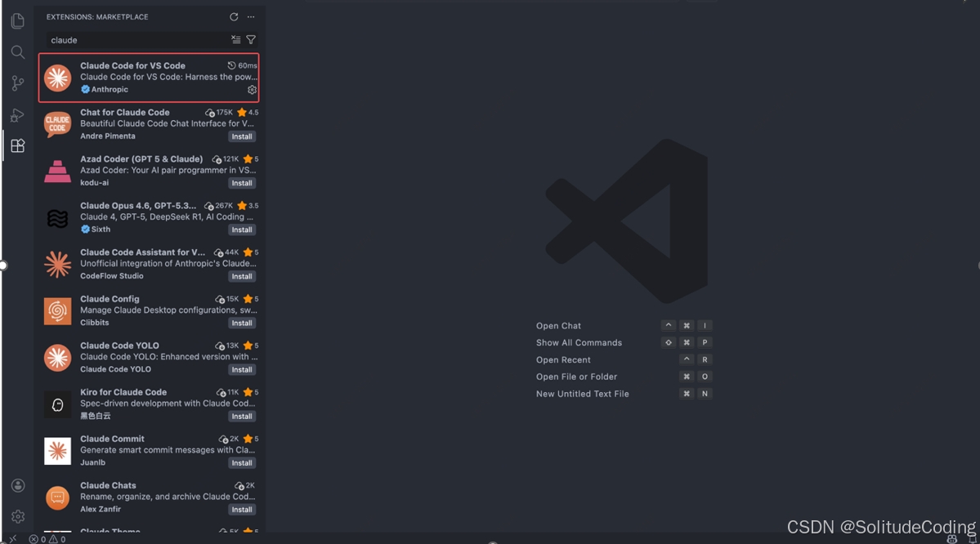Open the Accounts menu icon

point(17,485)
